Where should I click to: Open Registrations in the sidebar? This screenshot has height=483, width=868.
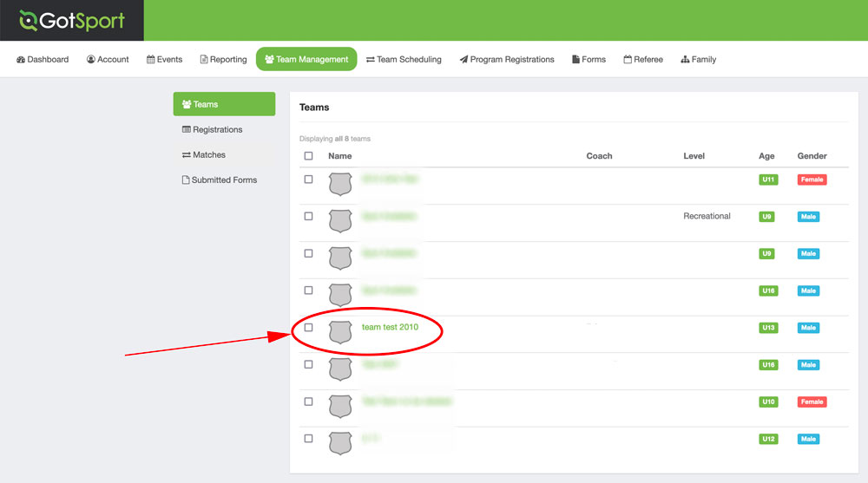(213, 130)
